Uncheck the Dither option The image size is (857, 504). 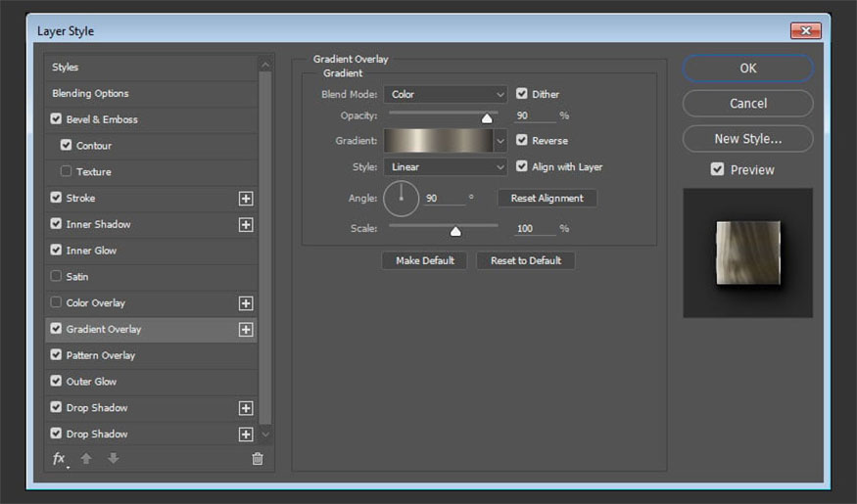tap(522, 94)
